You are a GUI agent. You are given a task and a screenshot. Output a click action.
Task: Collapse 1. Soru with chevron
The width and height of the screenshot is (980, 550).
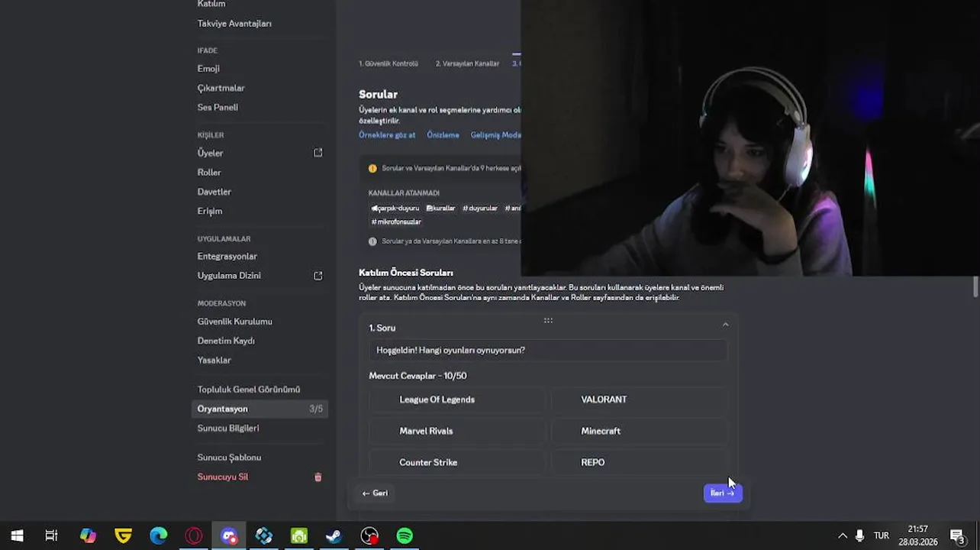click(x=725, y=325)
